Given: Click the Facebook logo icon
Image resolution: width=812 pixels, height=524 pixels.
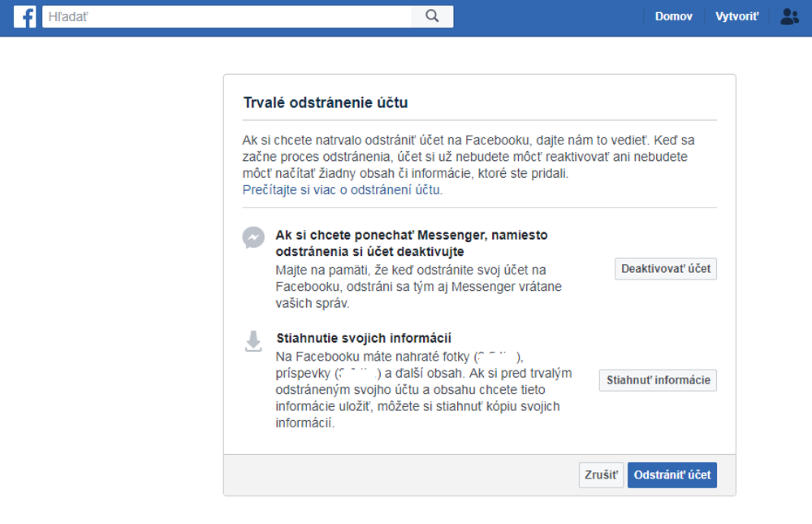Looking at the screenshot, I should click(25, 16).
